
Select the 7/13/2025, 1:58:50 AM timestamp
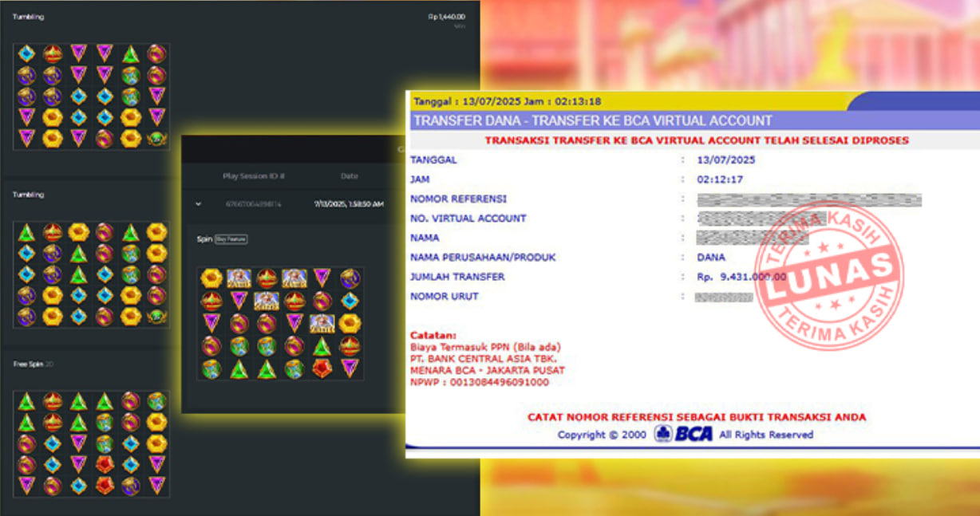tap(348, 204)
